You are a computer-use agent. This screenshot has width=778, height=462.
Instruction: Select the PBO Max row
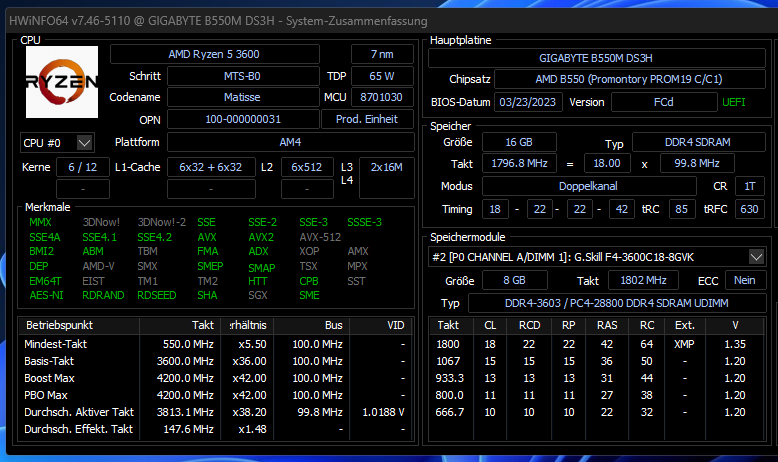pyautogui.click(x=215, y=395)
